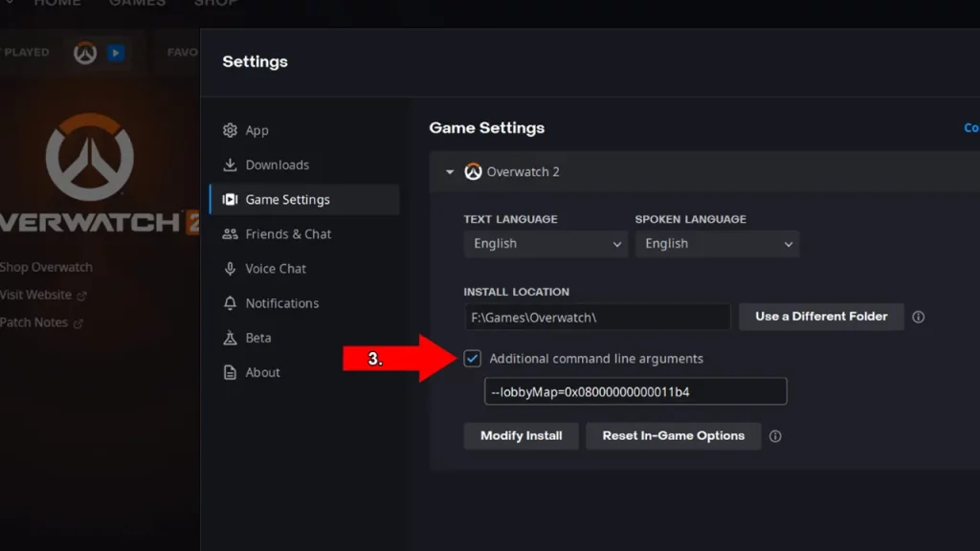
Task: Click the Modify Install button
Action: [x=521, y=436]
